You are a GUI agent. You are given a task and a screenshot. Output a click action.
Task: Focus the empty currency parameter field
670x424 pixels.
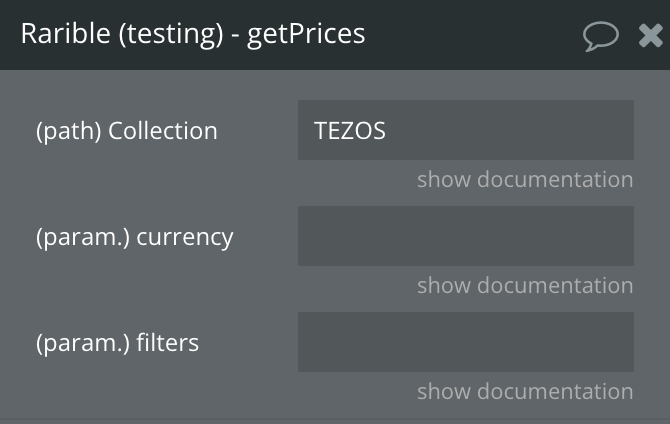pos(466,236)
